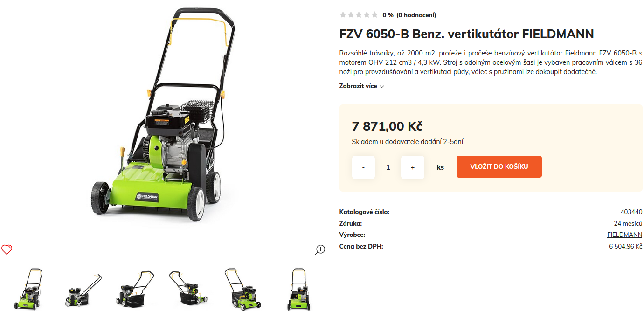
Task: Select the sixth thumbnail front view
Action: [x=297, y=289]
